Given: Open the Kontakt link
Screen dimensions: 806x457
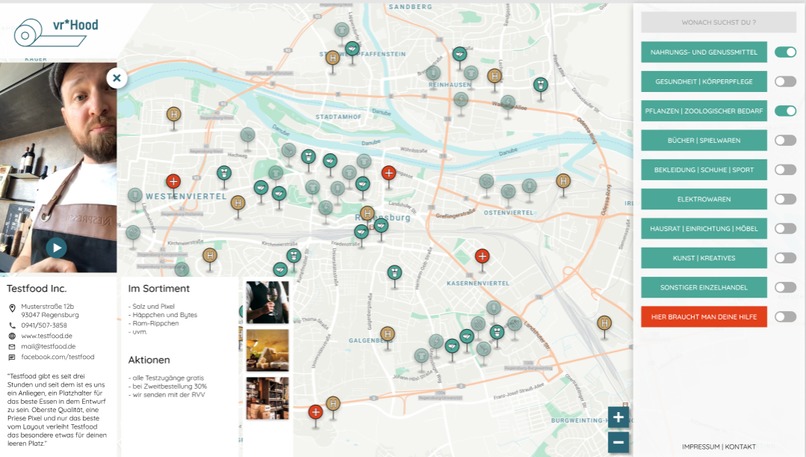Looking at the screenshot, I should click(x=740, y=447).
